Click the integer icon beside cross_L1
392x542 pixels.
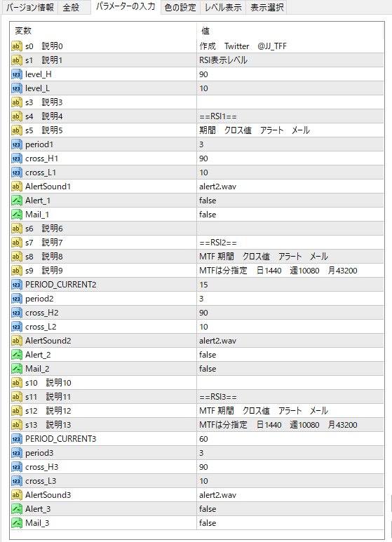tap(17, 172)
